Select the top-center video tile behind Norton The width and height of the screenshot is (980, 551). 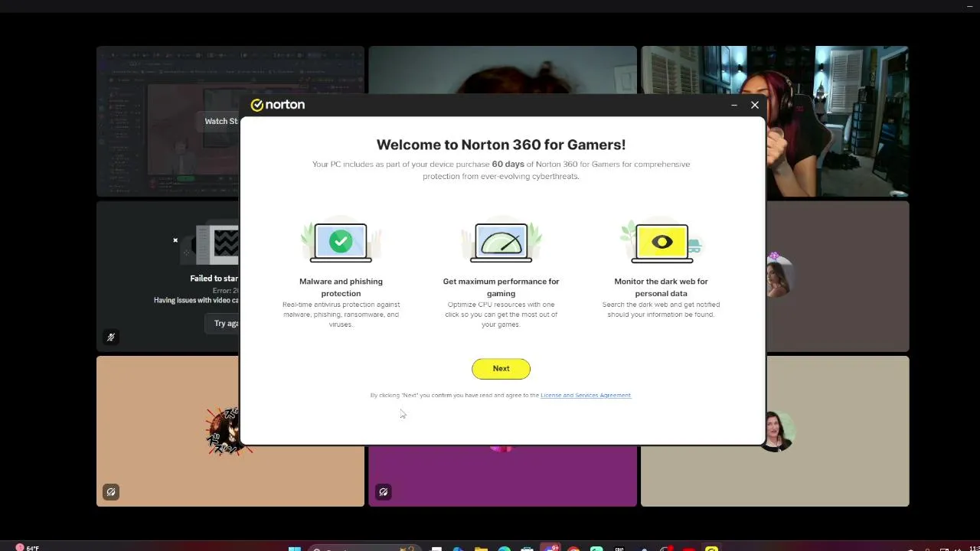click(x=502, y=70)
